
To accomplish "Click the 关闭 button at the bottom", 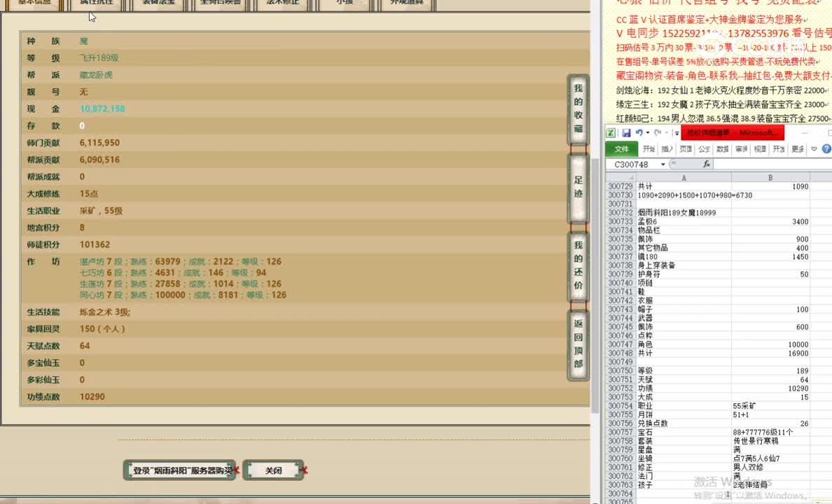I will coord(273,470).
